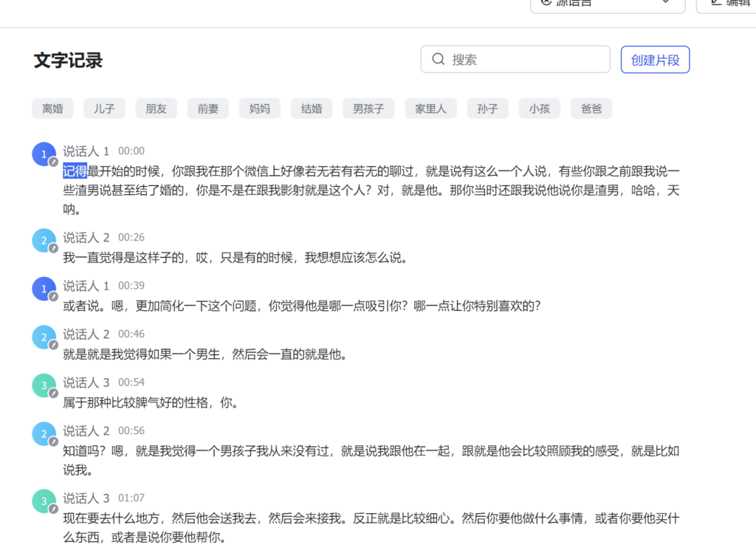Select the 离婚 keyword tag

52,109
